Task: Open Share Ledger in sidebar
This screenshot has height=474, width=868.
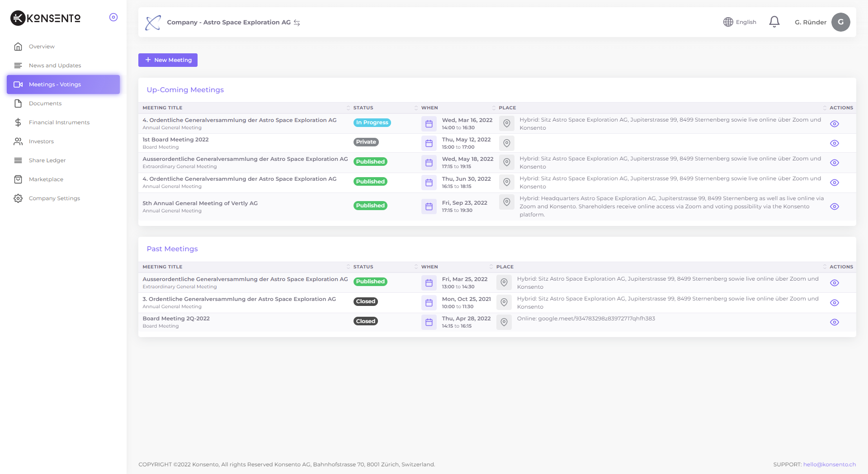Action: tap(47, 160)
